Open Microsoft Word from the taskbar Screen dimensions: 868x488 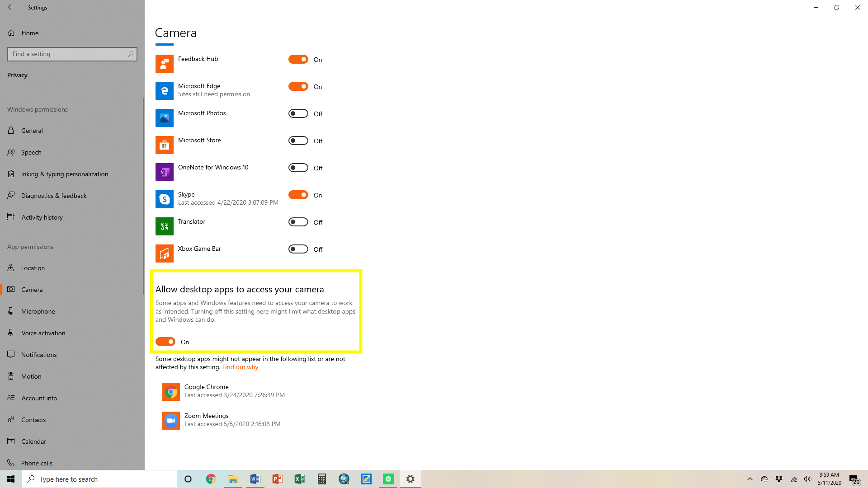coord(255,479)
